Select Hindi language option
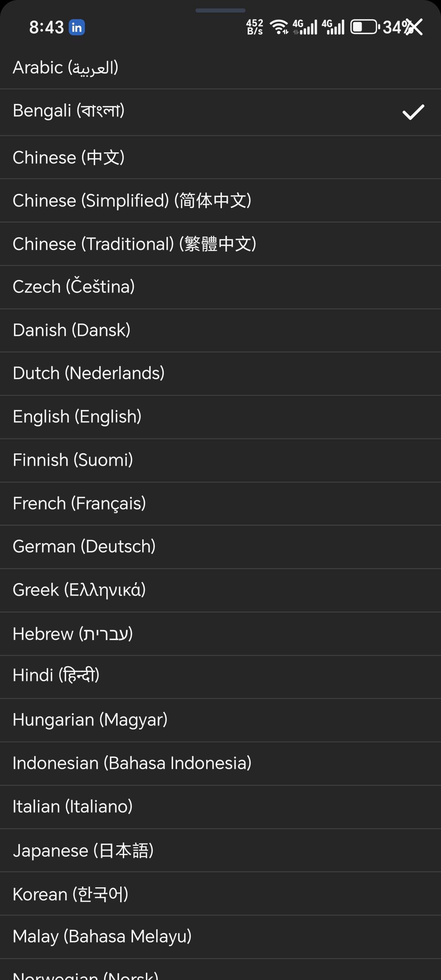 pyautogui.click(x=56, y=676)
